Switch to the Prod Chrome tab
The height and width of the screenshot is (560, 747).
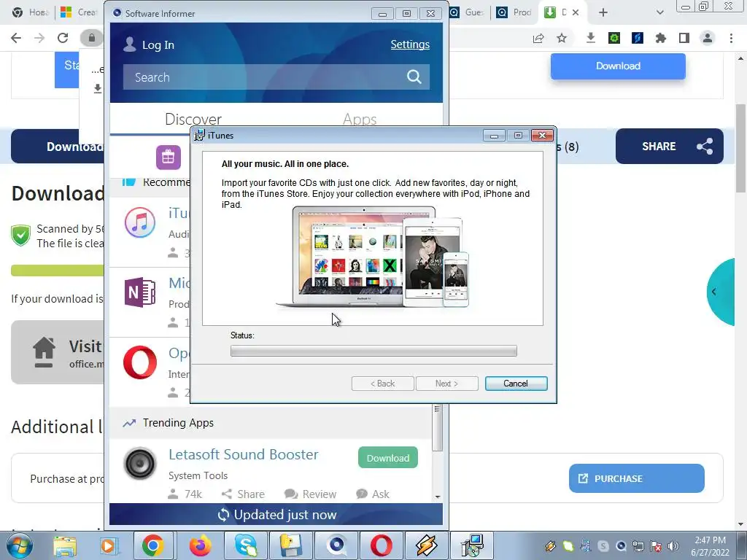pos(514,12)
